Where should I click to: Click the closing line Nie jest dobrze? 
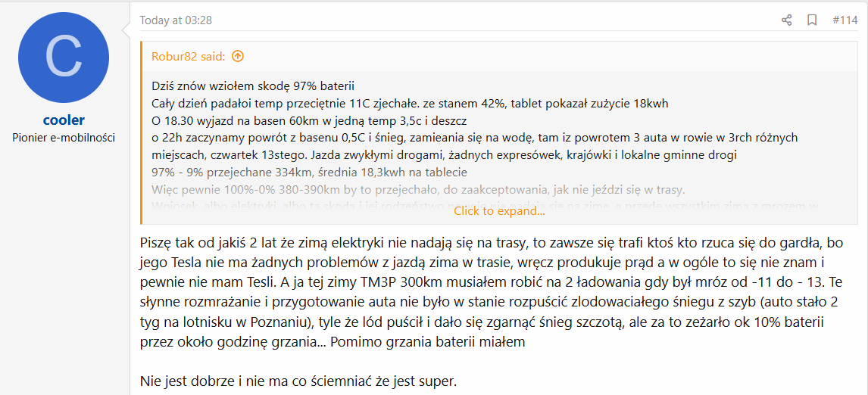[299, 381]
